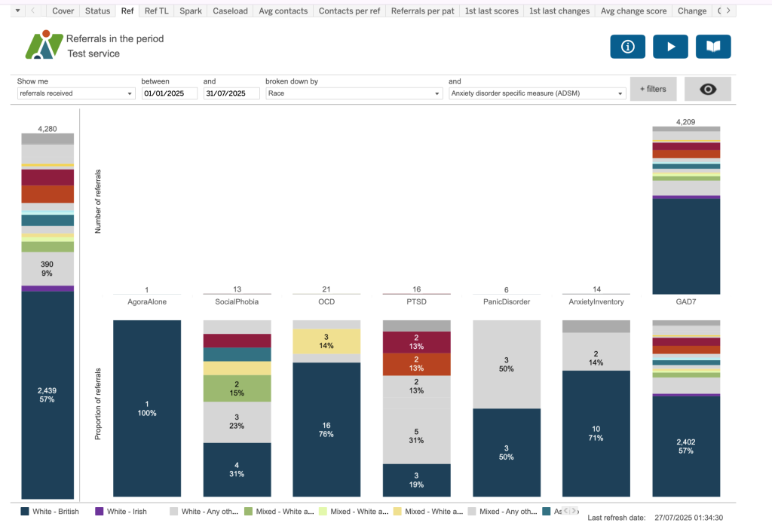Toggle the eye visibility button

coord(707,89)
